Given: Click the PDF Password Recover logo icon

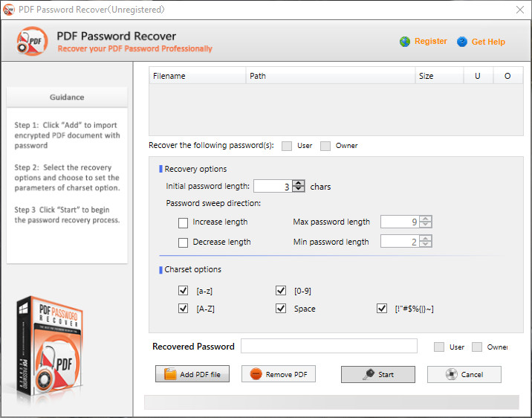Looking at the screenshot, I should coord(32,41).
